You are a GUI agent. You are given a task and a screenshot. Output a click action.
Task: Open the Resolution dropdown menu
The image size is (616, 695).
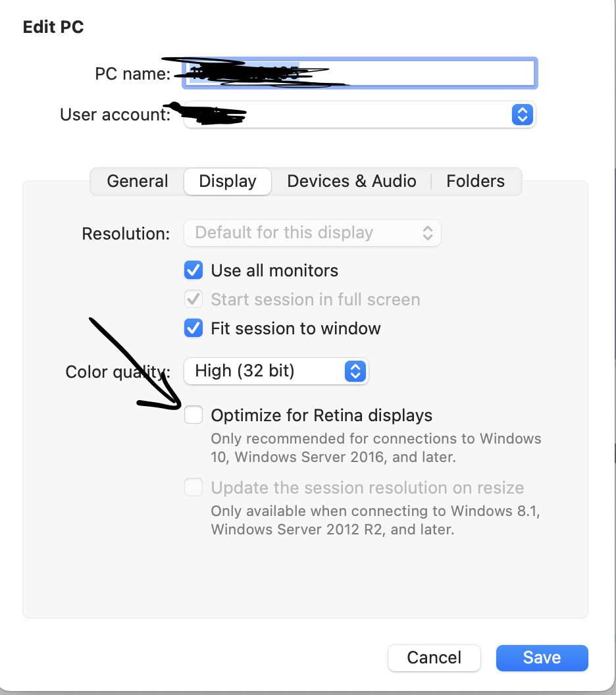coord(313,233)
